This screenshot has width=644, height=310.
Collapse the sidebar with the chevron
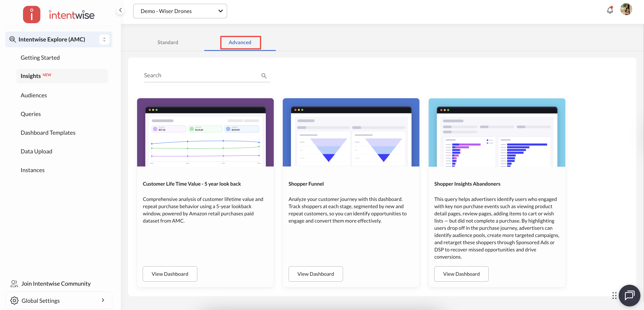point(120,10)
